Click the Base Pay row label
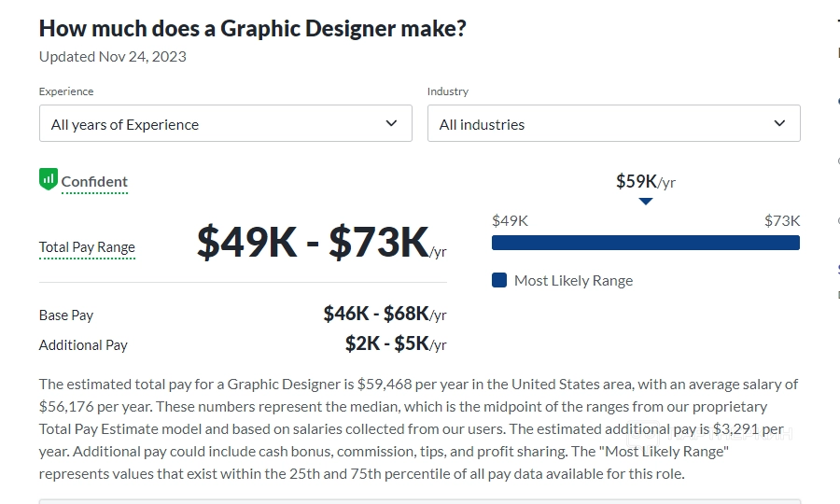The width and height of the screenshot is (840, 504). [x=66, y=315]
